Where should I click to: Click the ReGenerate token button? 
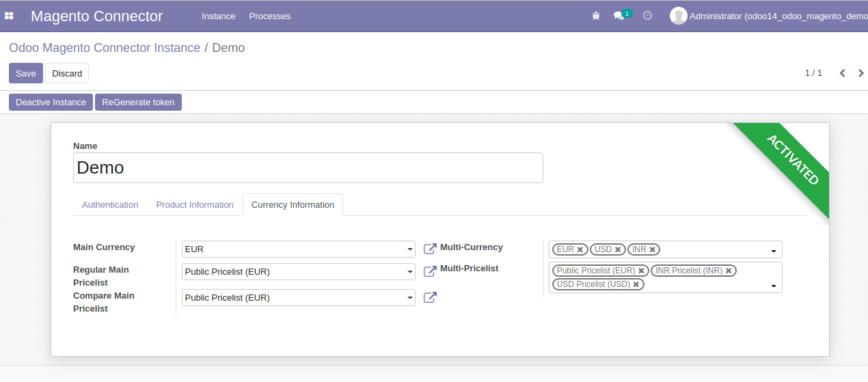pos(138,102)
